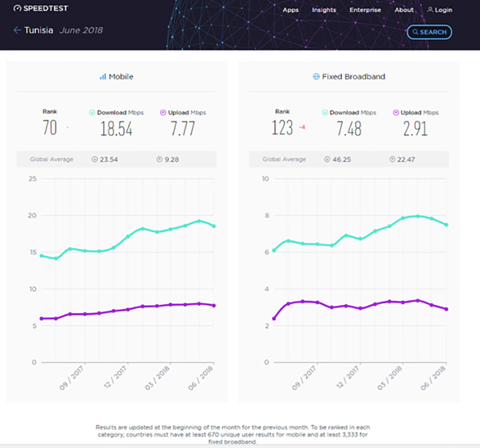Click the -4 rank change indicator

pos(302,127)
